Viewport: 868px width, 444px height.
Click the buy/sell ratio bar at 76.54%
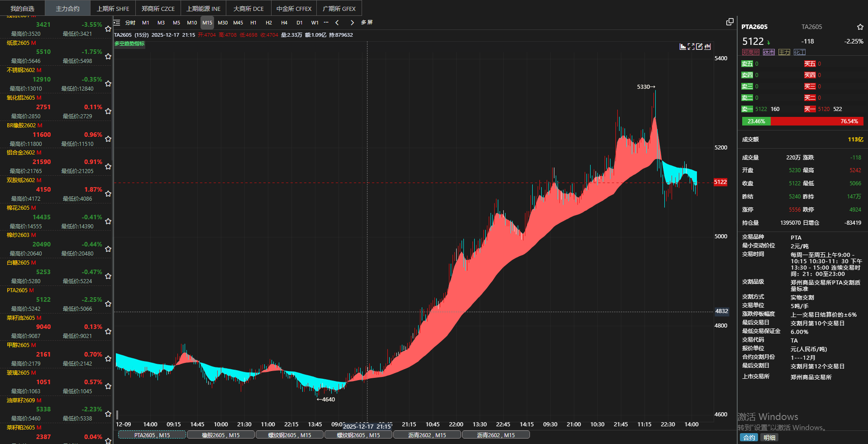(x=817, y=121)
